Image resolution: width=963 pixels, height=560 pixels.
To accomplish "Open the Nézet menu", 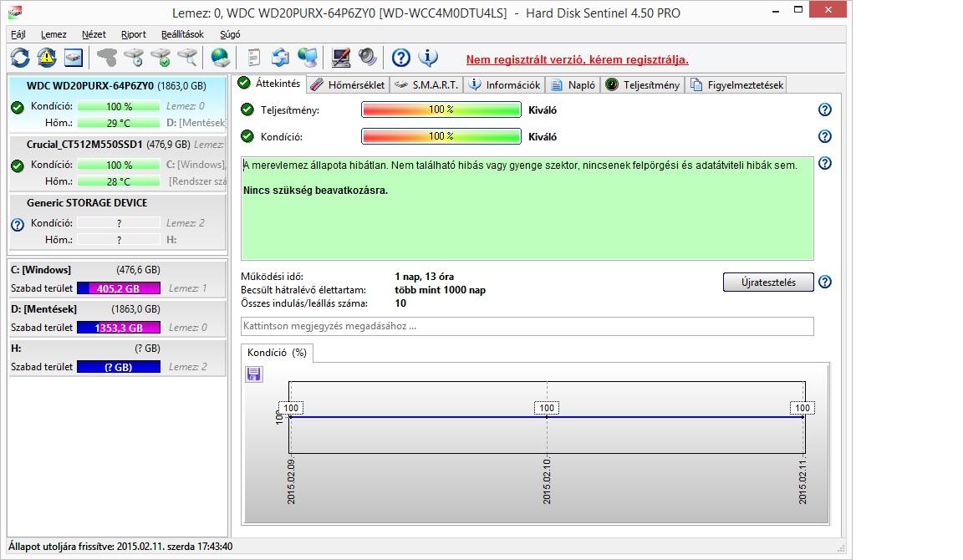I will [94, 34].
